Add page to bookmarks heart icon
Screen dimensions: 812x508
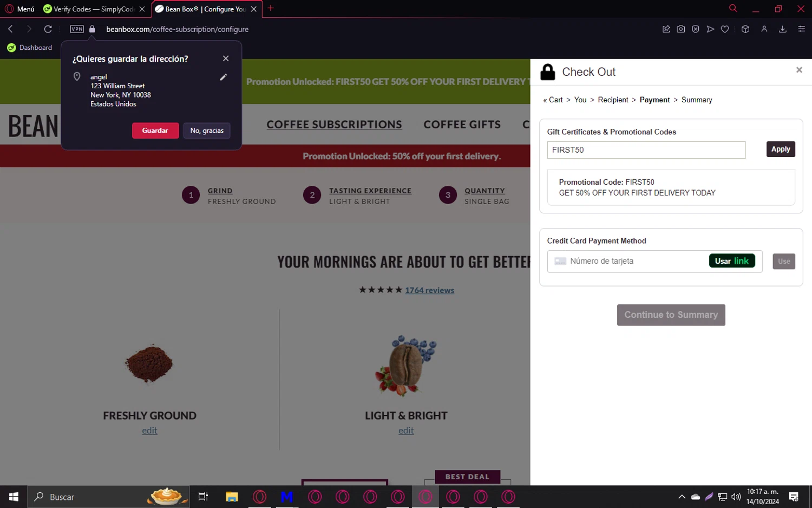[725, 29]
